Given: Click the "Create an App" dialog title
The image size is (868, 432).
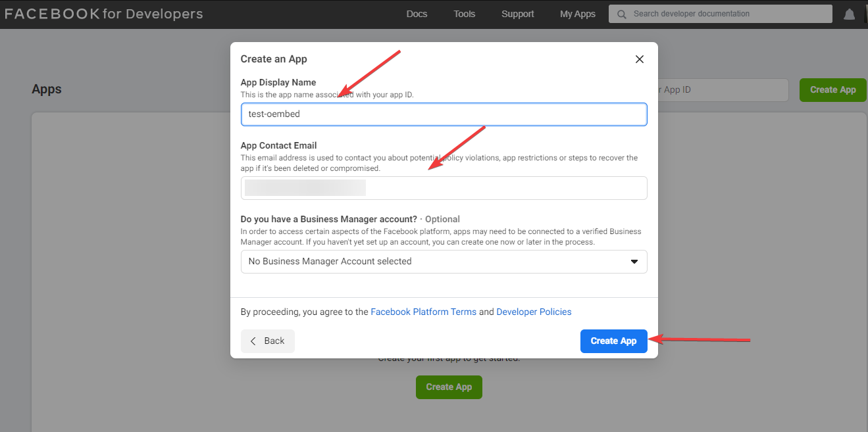Looking at the screenshot, I should (274, 59).
